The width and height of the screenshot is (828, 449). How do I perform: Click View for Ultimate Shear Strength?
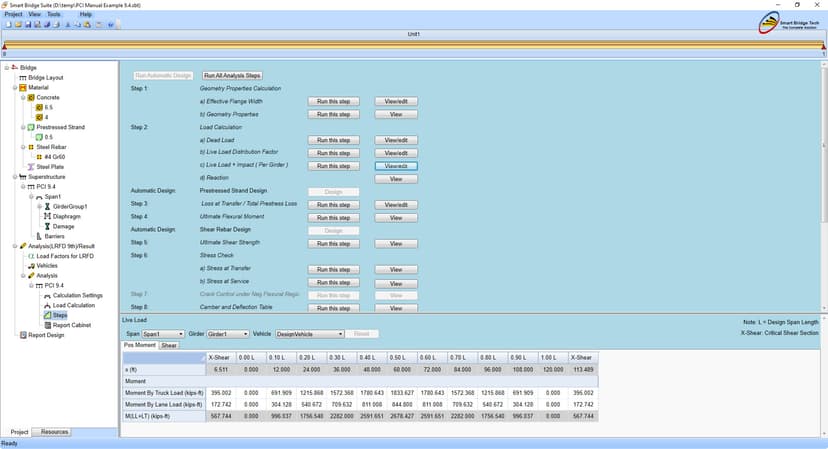point(396,244)
